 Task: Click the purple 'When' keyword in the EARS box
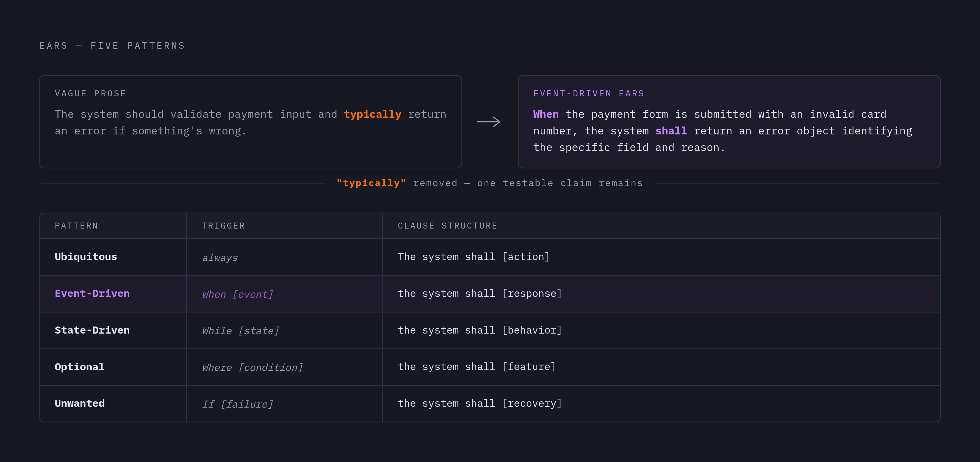[546, 115]
